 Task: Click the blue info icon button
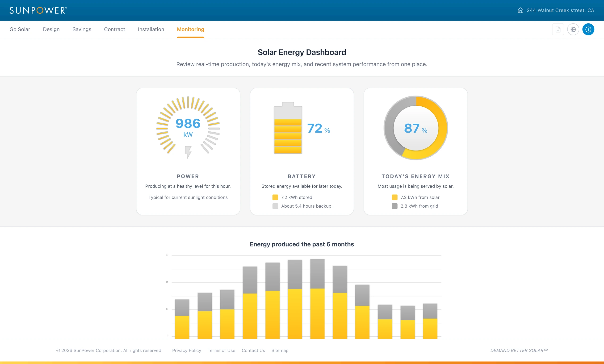[x=588, y=29]
